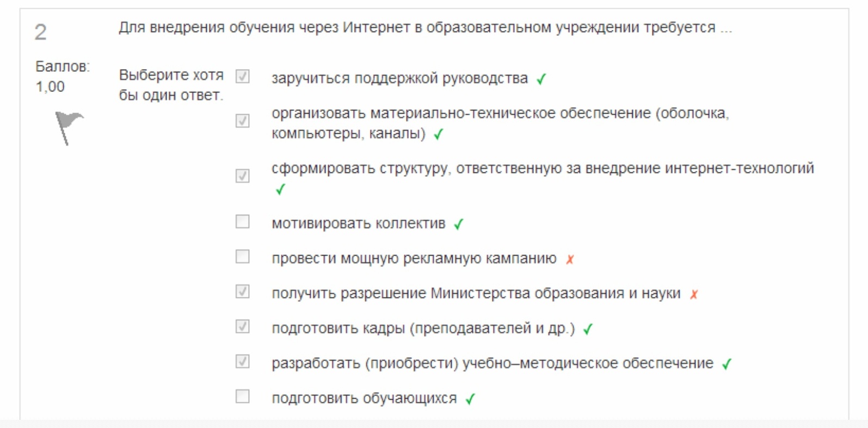Click the gray flag question icon
The width and height of the screenshot is (868, 428).
69,128
